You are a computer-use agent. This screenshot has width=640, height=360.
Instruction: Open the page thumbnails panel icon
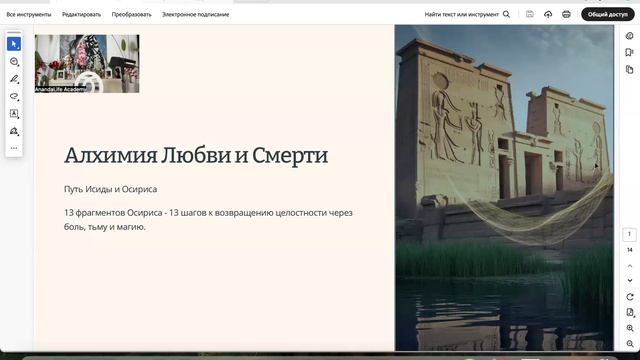coord(629,69)
